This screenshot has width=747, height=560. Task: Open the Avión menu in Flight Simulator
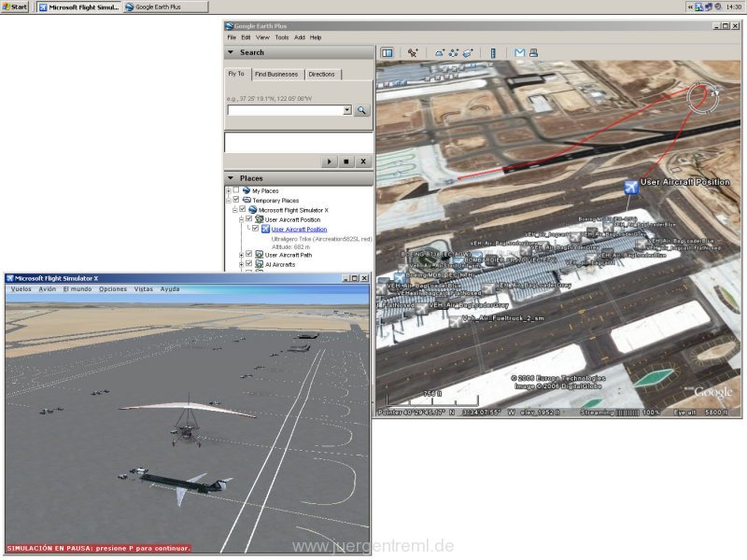tap(48, 289)
